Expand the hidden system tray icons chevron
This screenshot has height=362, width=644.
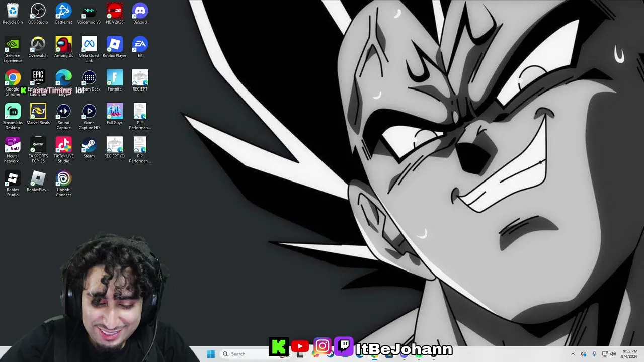[573, 354]
